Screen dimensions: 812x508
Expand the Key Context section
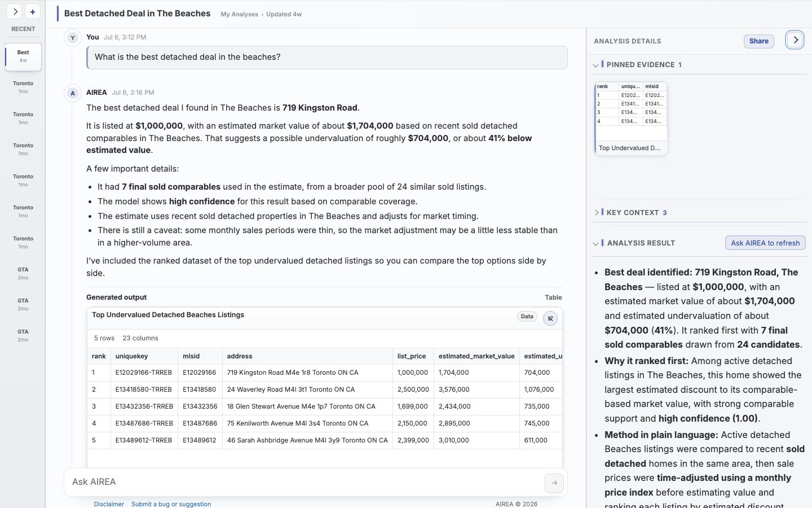[597, 213]
